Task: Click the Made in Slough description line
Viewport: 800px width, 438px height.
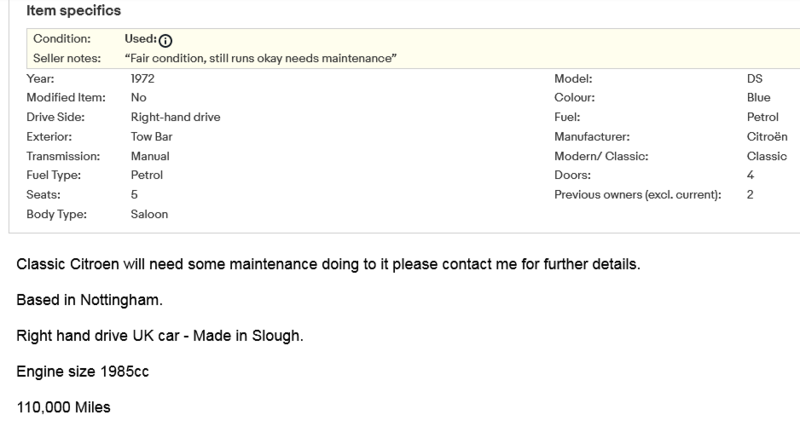Action: click(160, 334)
